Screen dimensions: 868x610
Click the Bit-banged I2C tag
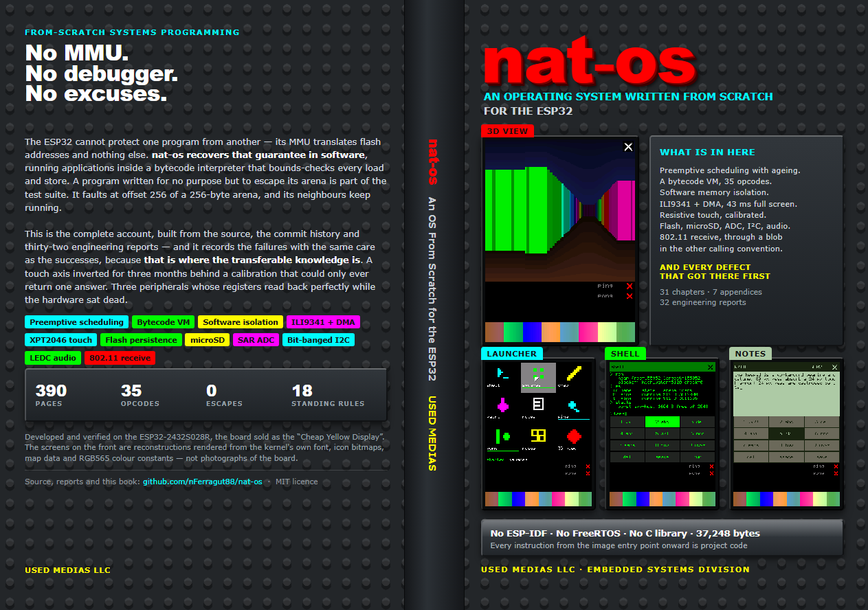[x=318, y=339]
